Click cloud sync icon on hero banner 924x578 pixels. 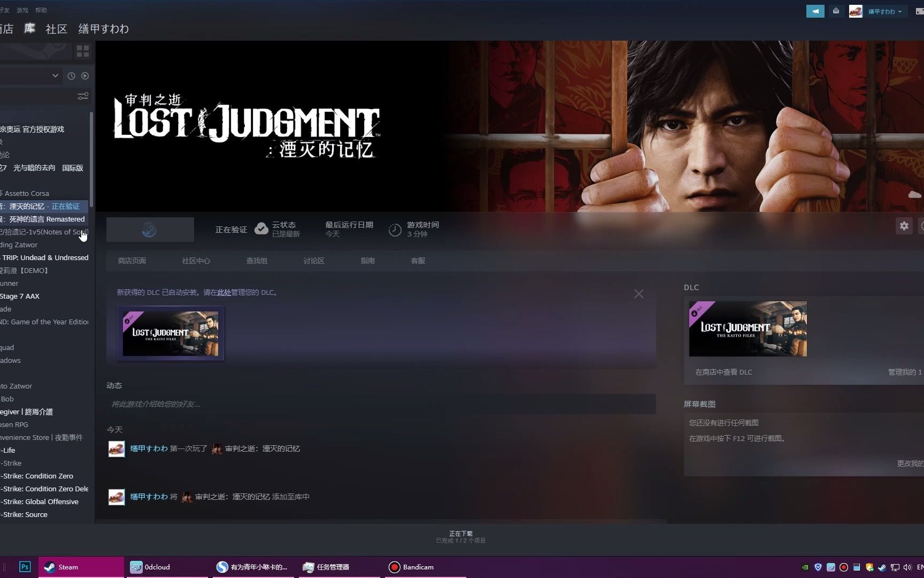coord(914,194)
